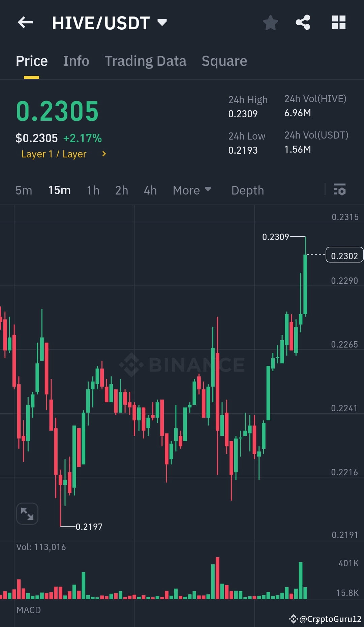Tap the current price label 0.2302
This screenshot has height=627, width=364.
pyautogui.click(x=344, y=255)
